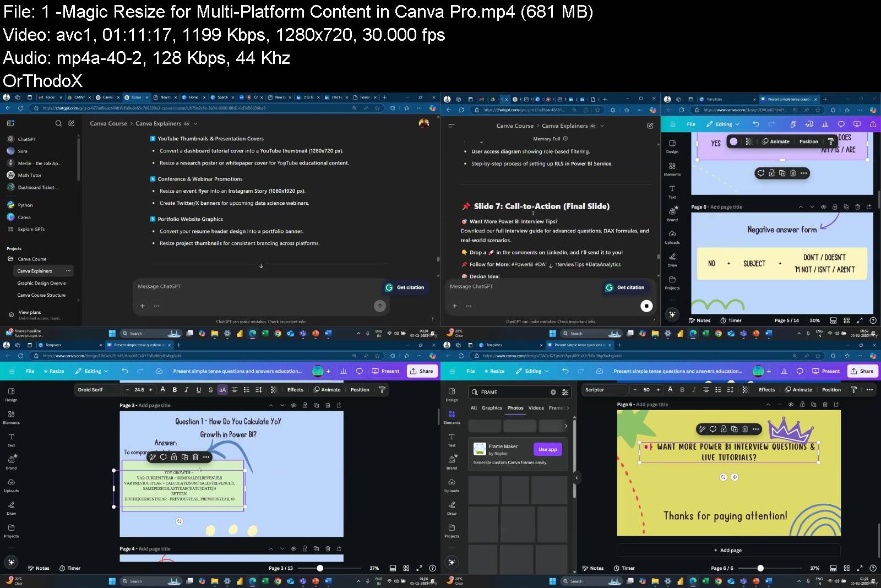Screen dimensions: 881x588
Task: Lock the WANT MORE POWER BI text box
Action: tap(724, 429)
